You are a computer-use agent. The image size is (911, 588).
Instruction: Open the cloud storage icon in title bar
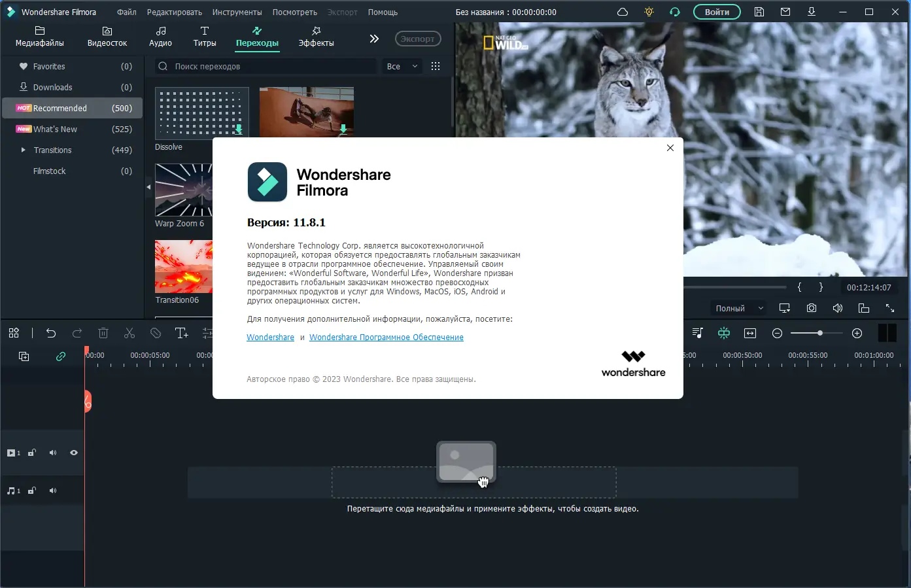click(623, 12)
